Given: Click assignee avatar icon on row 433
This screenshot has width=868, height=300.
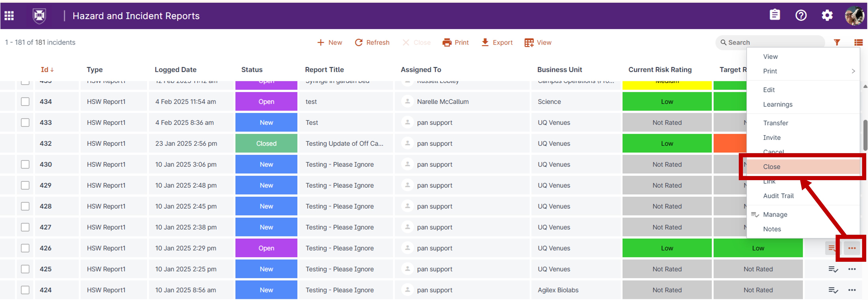Looking at the screenshot, I should click(407, 123).
